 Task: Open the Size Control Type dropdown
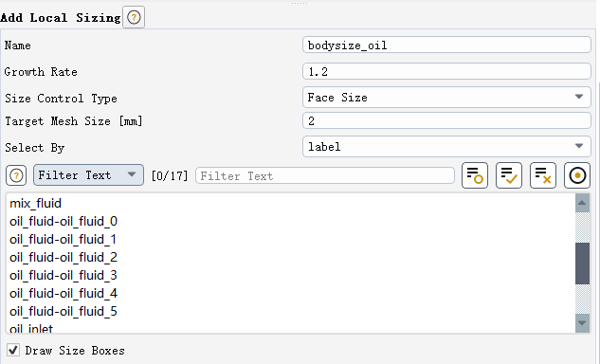(446, 98)
